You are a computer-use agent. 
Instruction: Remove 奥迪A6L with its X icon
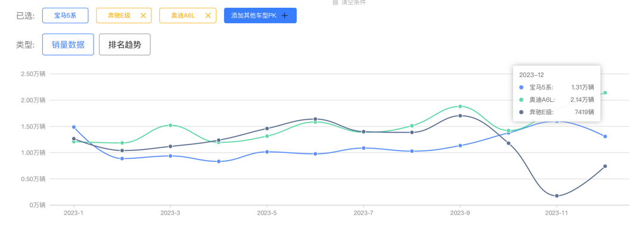pyautogui.click(x=208, y=16)
